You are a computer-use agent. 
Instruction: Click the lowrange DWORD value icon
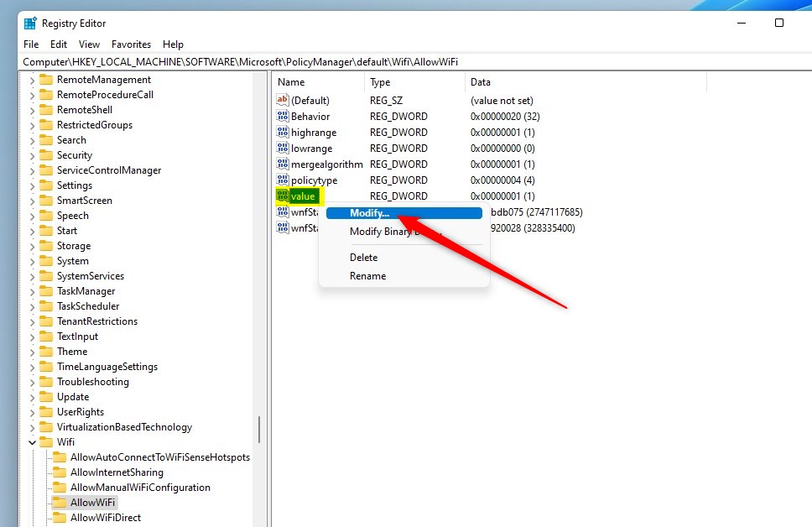[x=282, y=149]
